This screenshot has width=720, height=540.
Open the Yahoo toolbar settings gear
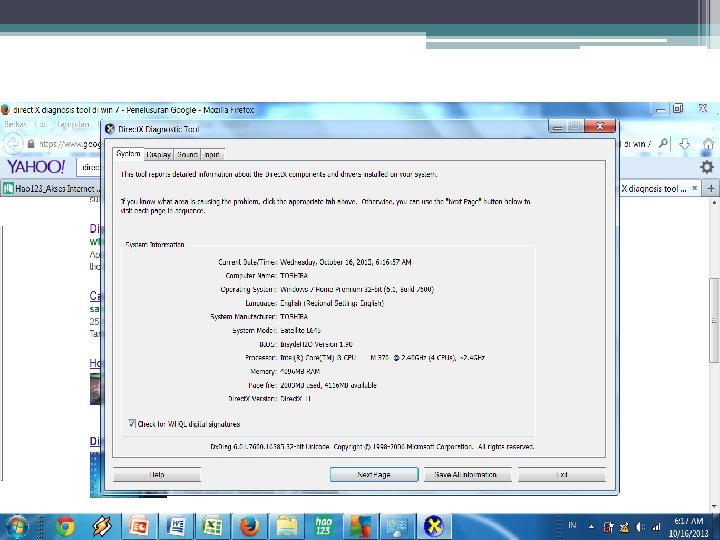(707, 167)
